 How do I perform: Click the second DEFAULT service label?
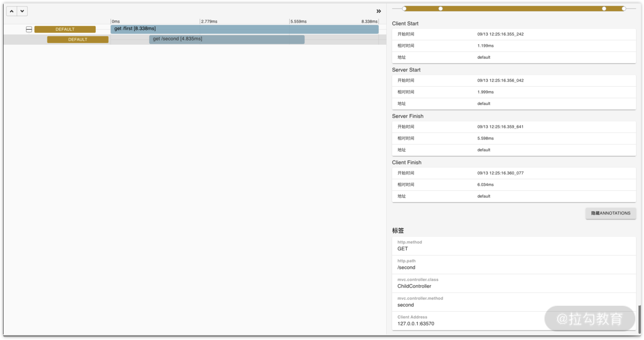(78, 40)
